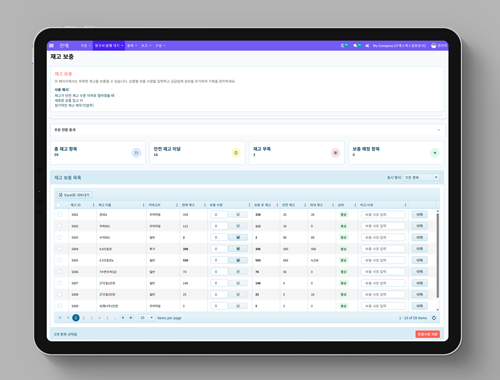Select the checkbox for row S009
The image size is (500, 380).
[59, 306]
